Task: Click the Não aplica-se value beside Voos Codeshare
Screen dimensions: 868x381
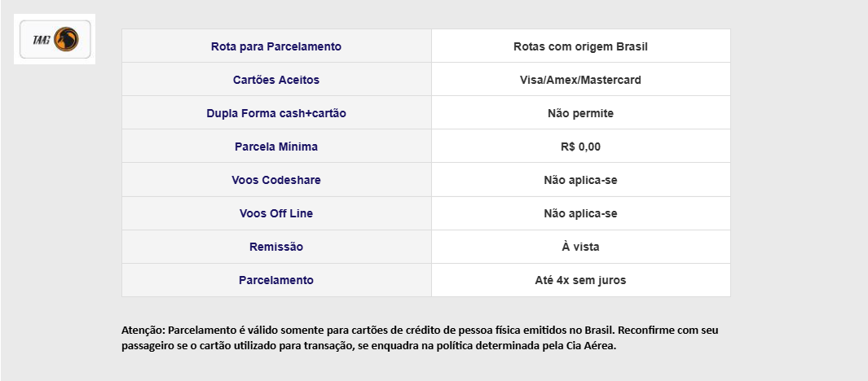Action: coord(580,180)
